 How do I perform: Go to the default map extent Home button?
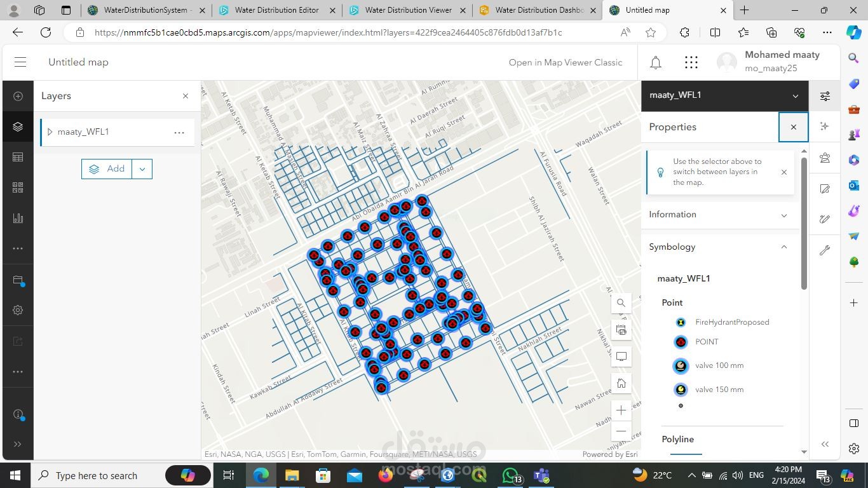pyautogui.click(x=621, y=383)
